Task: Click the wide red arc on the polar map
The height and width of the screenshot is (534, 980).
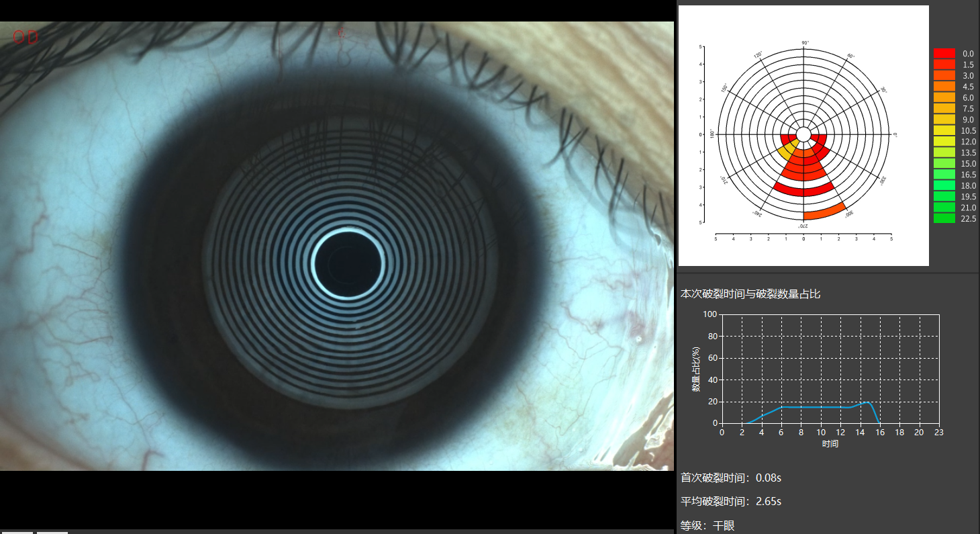Action: [x=803, y=190]
